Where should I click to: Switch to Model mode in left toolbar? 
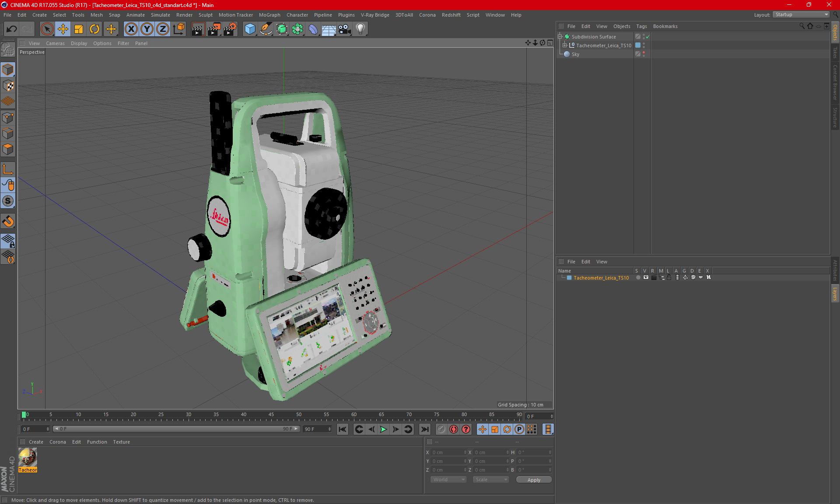pos(8,70)
